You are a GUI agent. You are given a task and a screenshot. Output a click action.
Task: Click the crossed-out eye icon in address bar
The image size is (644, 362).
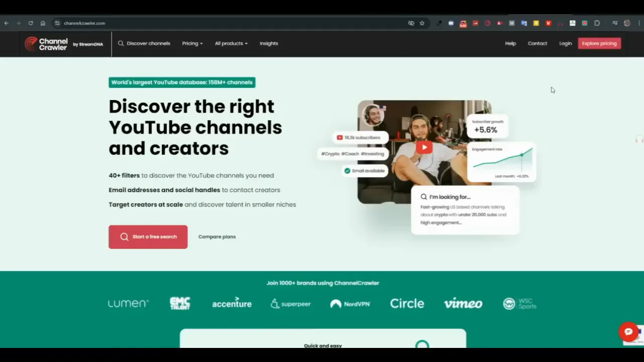click(x=411, y=23)
